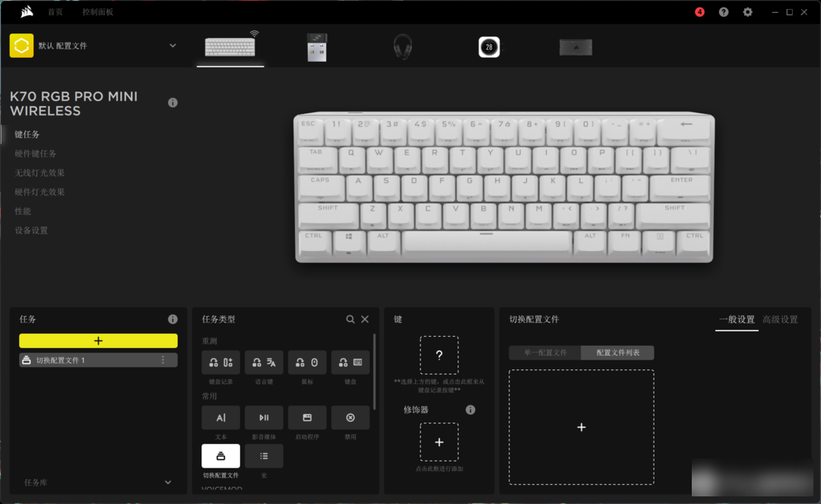Screen dimensions: 821x504
Task: Select the cooler device showing 28
Action: 489,47
